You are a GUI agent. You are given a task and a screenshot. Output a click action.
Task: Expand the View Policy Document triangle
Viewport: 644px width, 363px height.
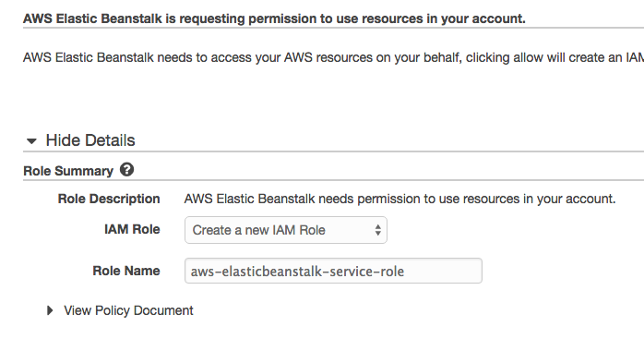[50, 310]
